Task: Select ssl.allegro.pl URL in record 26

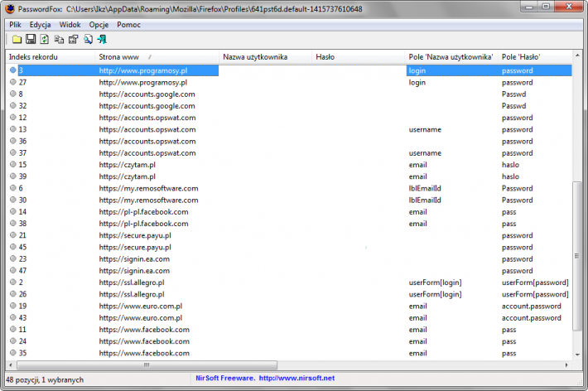Action: click(x=132, y=294)
